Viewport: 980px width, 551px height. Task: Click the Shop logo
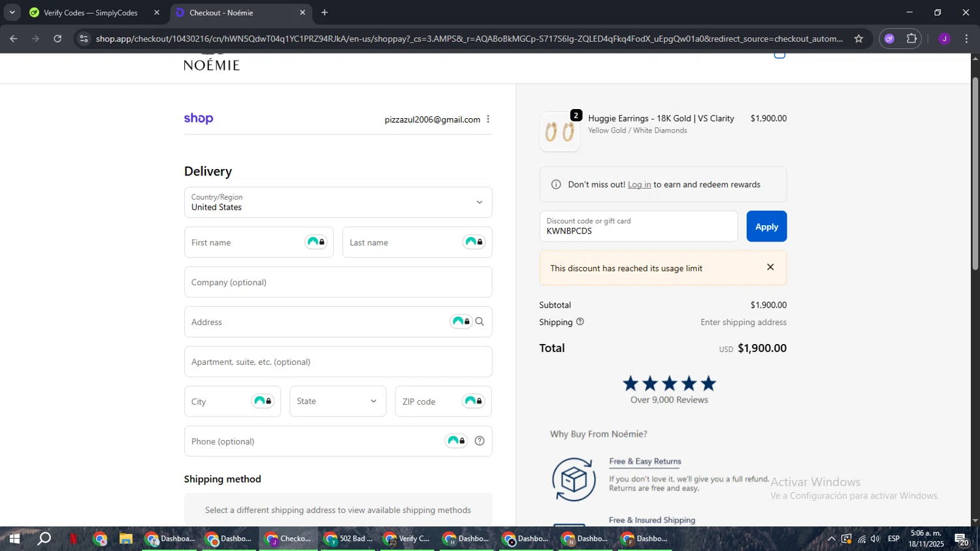(199, 118)
